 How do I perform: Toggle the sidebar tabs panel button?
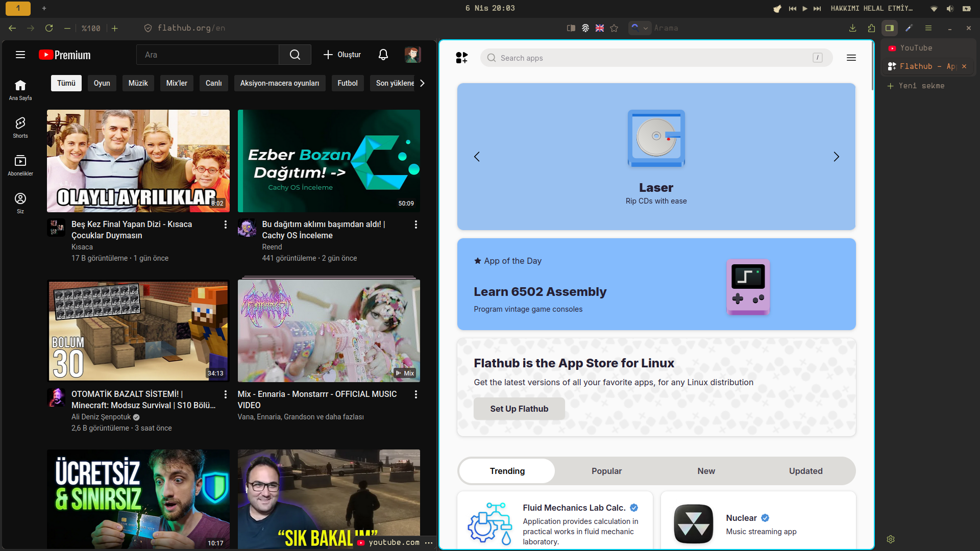click(890, 28)
